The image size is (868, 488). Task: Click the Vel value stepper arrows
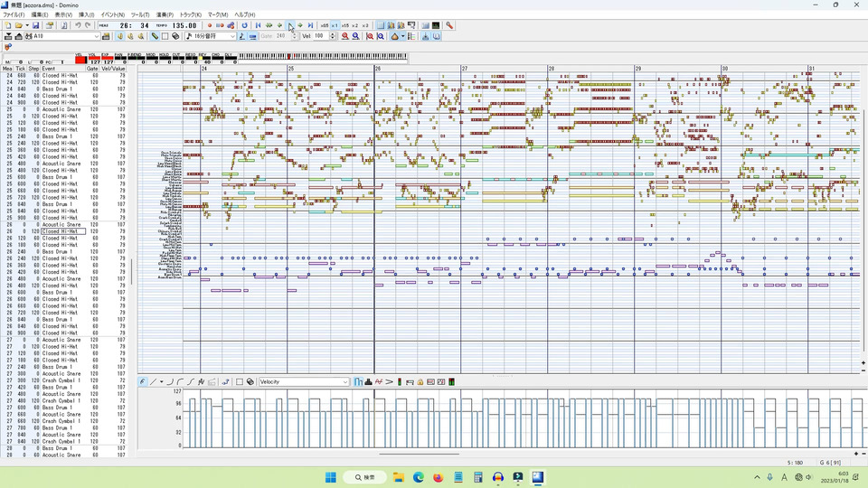[x=333, y=36]
